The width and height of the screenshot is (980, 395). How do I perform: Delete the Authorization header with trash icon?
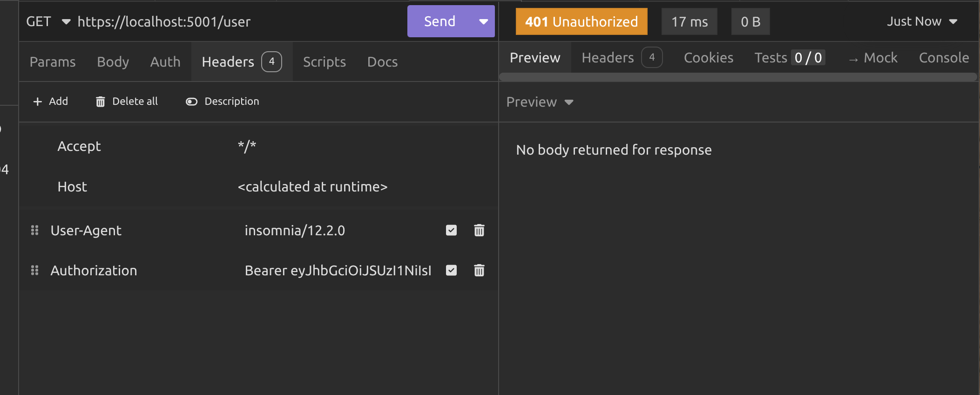coord(479,270)
